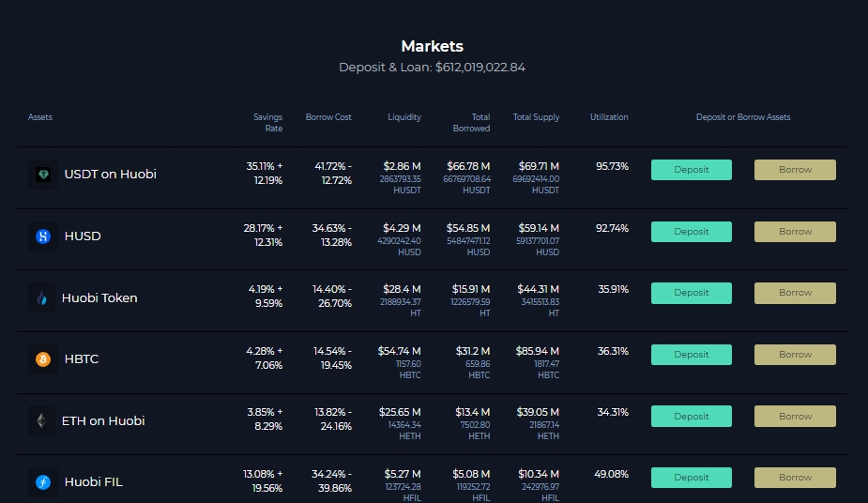Click the Borrow Cost column header
Screen dimensions: 868x503
328,117
